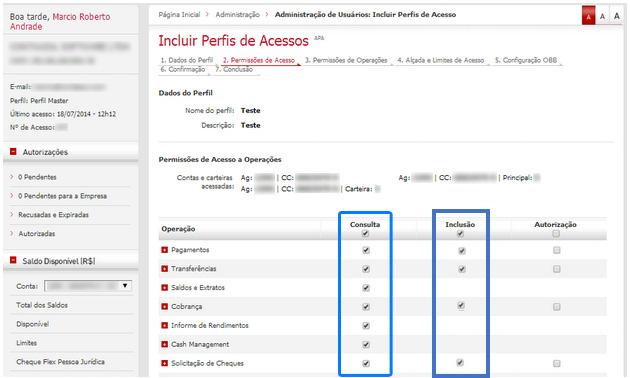Click the Pagamentos operation label

click(x=190, y=250)
